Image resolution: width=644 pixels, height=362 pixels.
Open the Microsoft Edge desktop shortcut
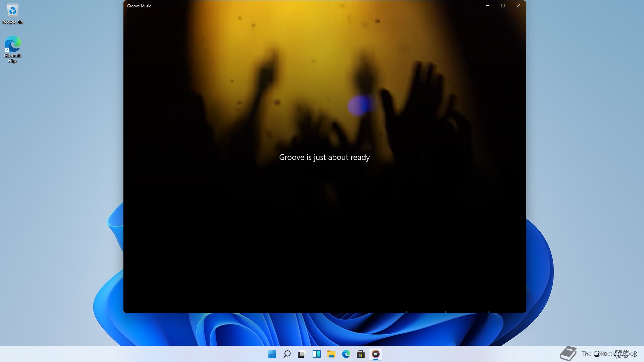13,50
